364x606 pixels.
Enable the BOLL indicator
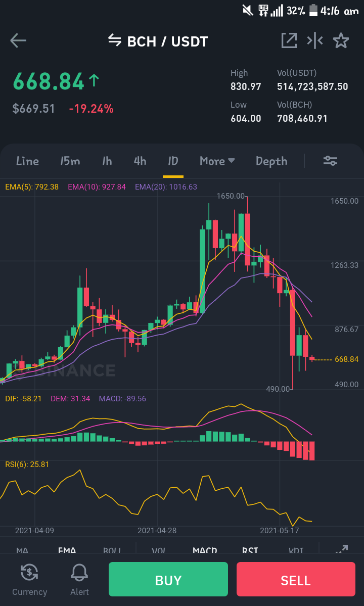click(x=112, y=550)
